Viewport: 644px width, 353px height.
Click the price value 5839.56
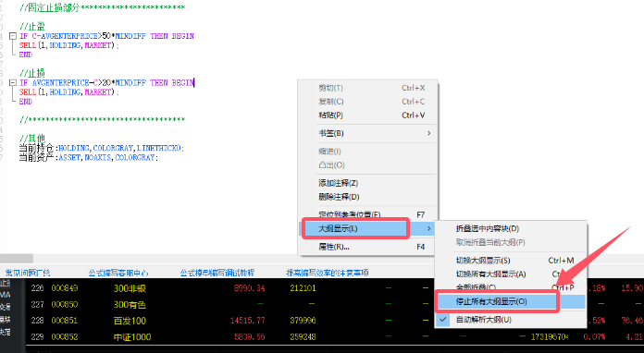249,337
